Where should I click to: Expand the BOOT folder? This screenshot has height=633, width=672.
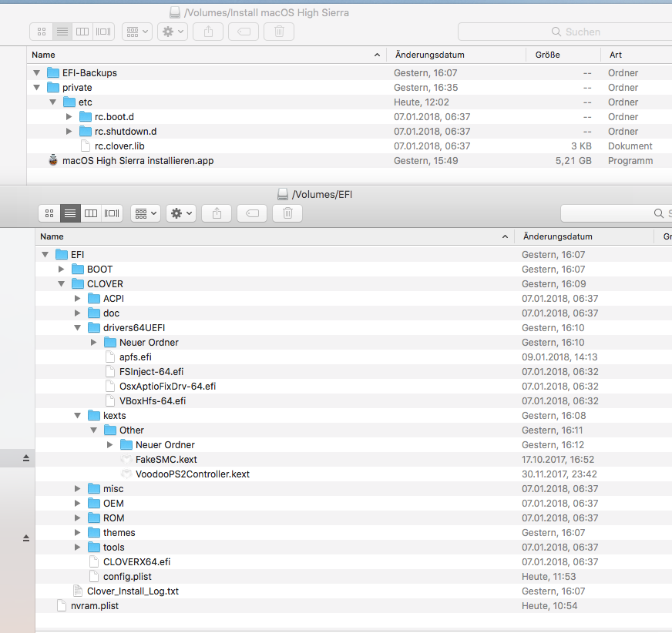pyautogui.click(x=62, y=269)
